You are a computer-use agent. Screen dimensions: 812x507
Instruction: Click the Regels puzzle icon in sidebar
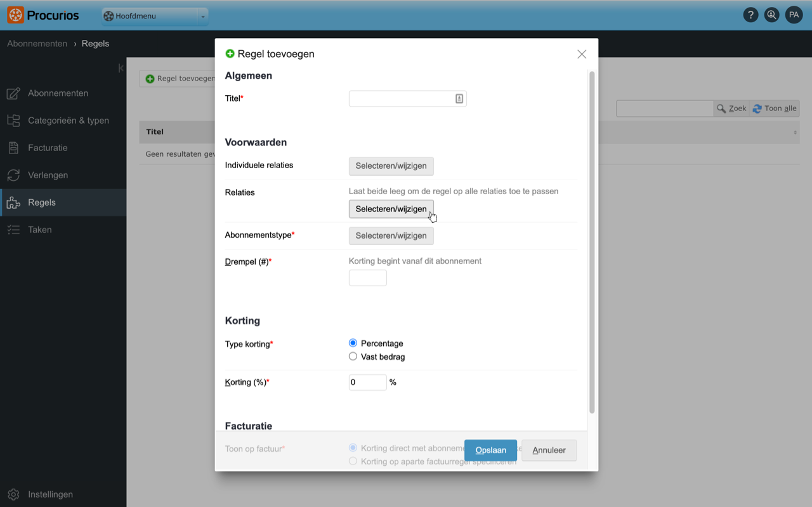pyautogui.click(x=13, y=202)
